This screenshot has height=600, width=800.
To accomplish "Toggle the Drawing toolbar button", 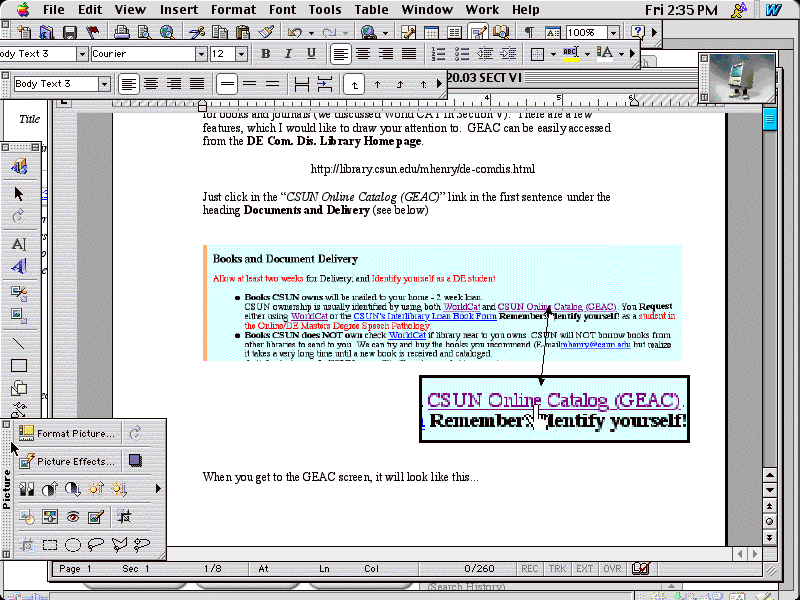I will coord(478,33).
